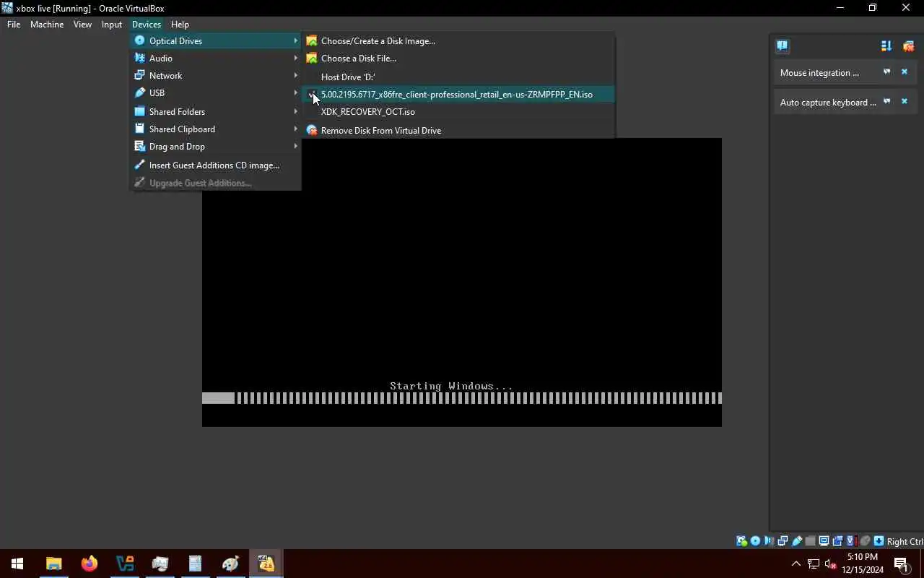Image resolution: width=924 pixels, height=578 pixels.
Task: Click Choose a Disk File option
Action: tap(458, 58)
